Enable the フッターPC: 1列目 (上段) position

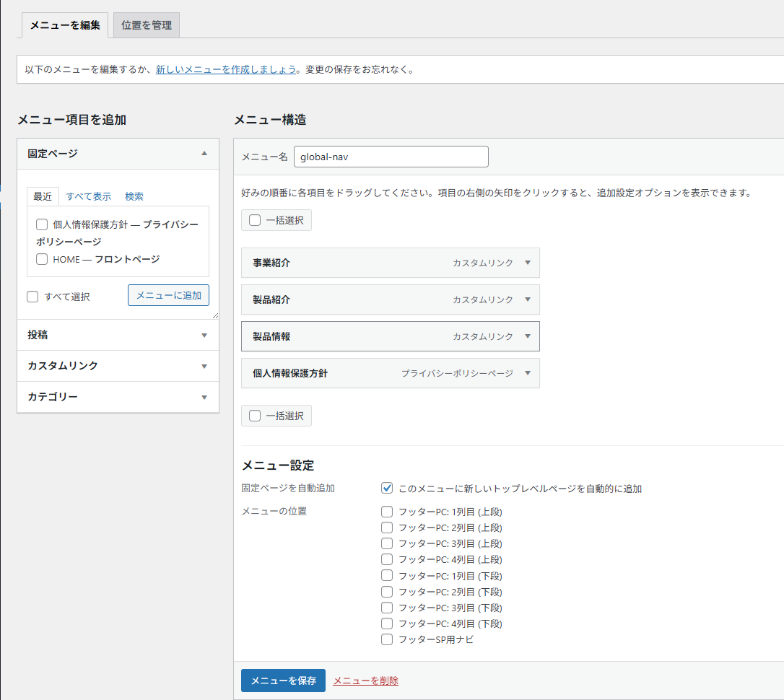387,512
